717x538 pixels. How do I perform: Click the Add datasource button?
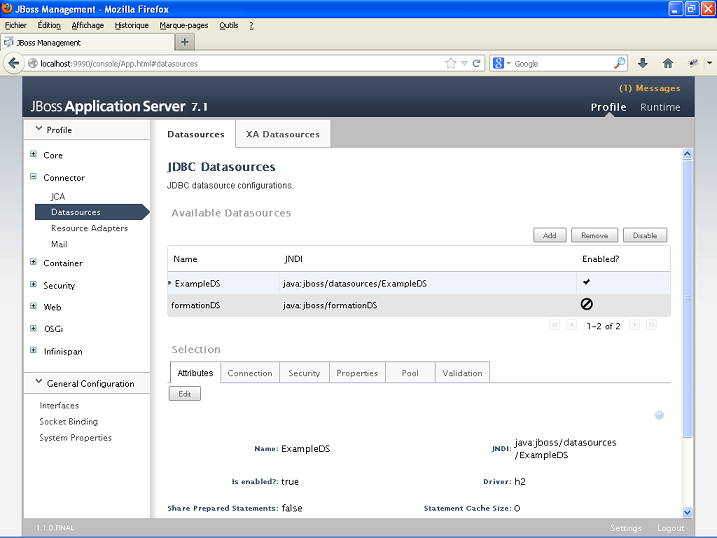coord(549,235)
